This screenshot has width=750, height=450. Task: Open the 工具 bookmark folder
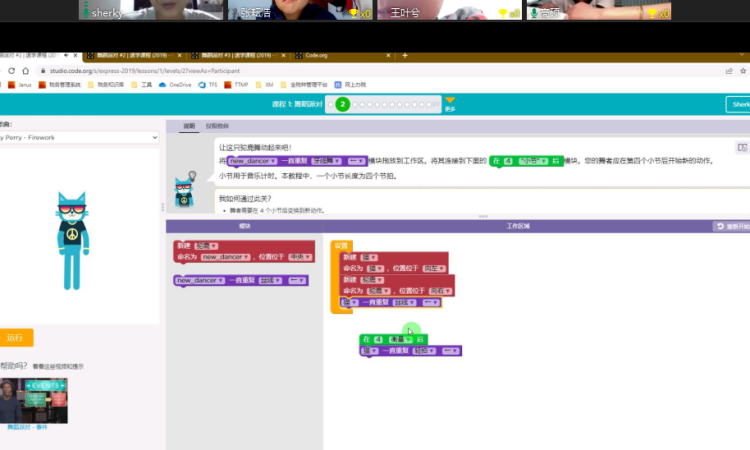click(142, 85)
